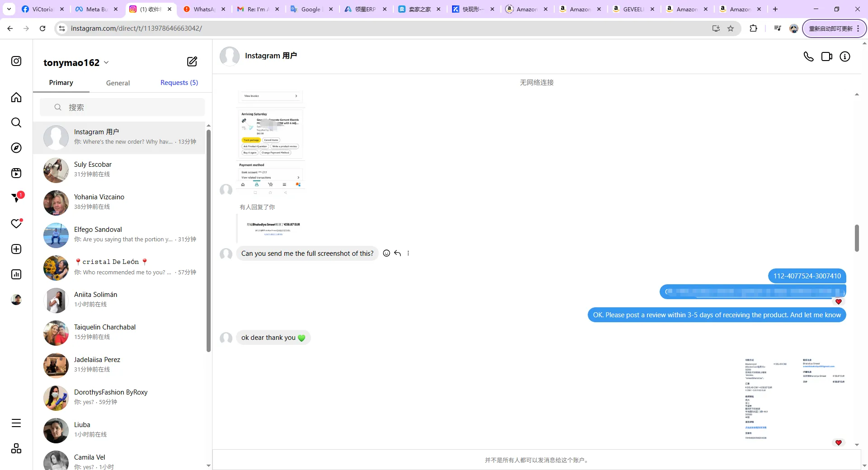This screenshot has height=470, width=868.
Task: Switch to the Google Translate browser tab
Action: click(311, 9)
